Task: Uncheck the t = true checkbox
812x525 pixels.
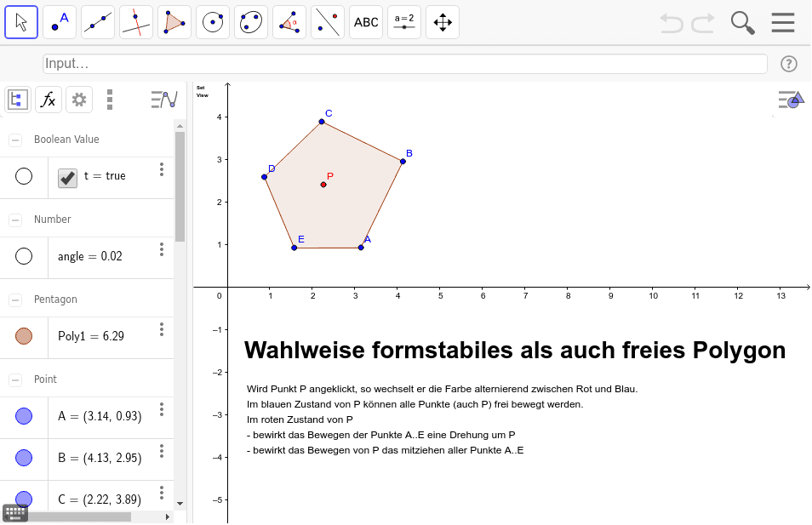Action: coord(67,178)
